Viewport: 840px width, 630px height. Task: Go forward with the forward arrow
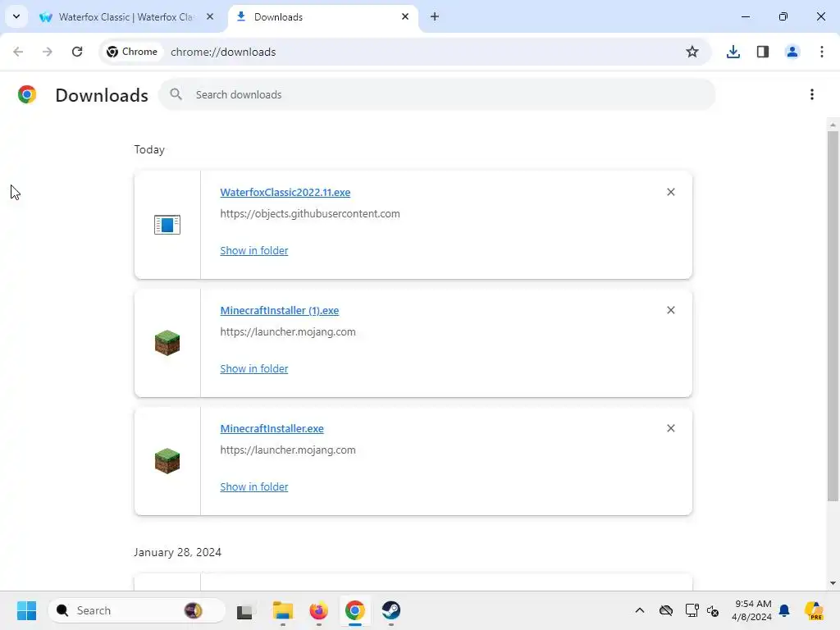click(x=48, y=52)
